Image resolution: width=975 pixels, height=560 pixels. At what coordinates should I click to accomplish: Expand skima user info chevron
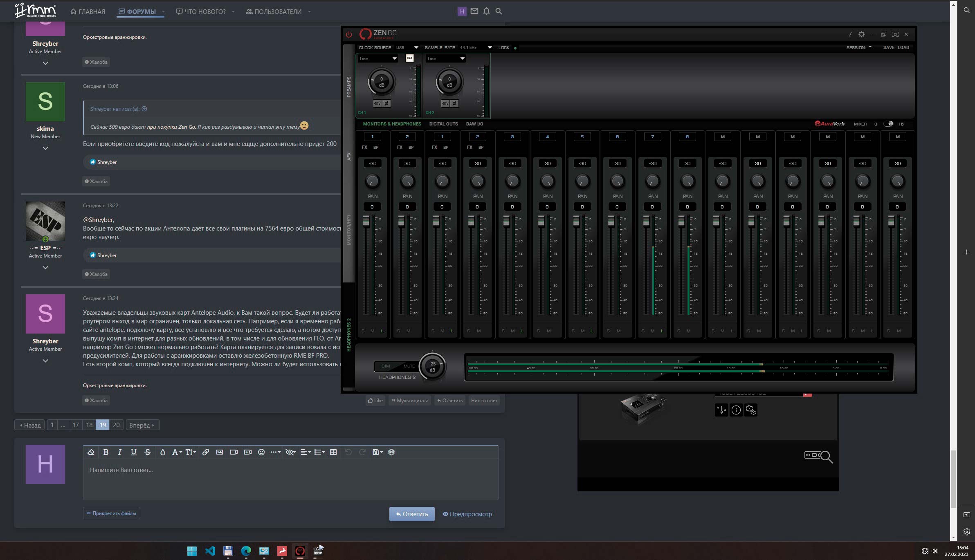coord(45,148)
